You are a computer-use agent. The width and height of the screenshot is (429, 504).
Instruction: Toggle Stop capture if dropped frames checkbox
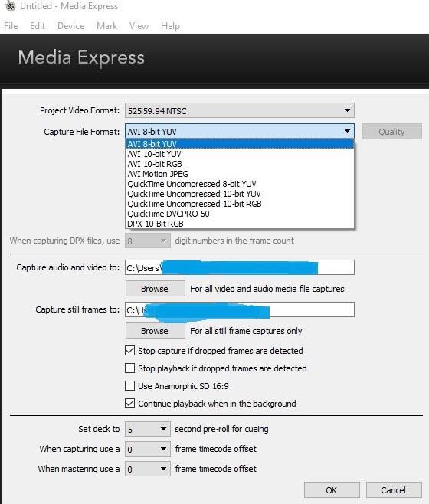(x=129, y=350)
